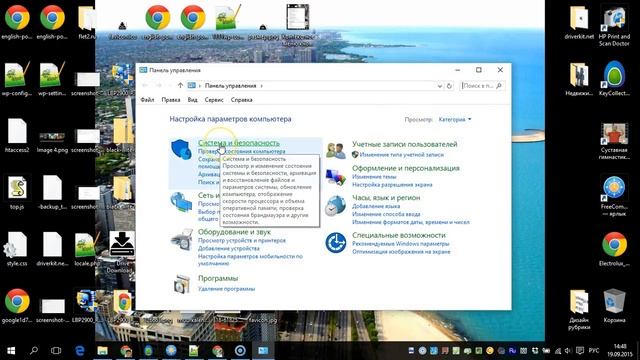Open the Сервис menu

tap(214, 100)
